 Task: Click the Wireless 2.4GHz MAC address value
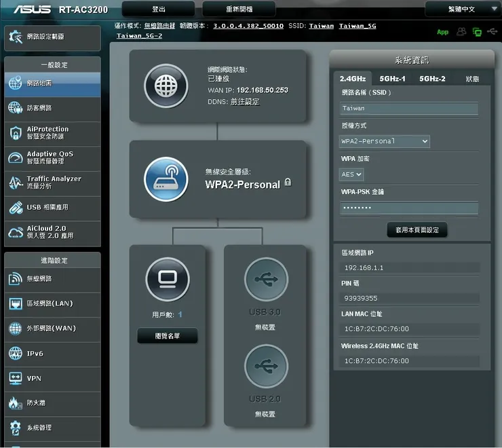[376, 361]
